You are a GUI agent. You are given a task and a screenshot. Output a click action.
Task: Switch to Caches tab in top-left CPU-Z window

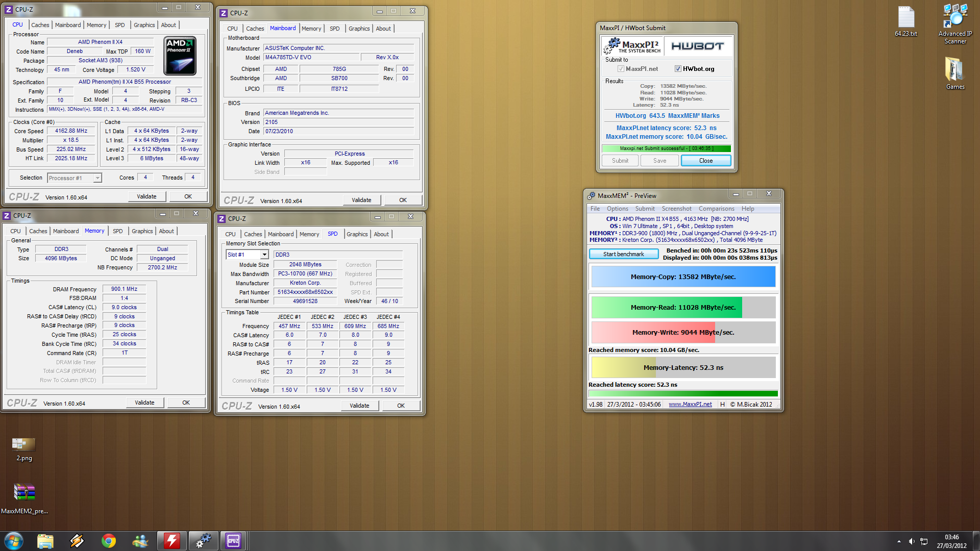40,25
